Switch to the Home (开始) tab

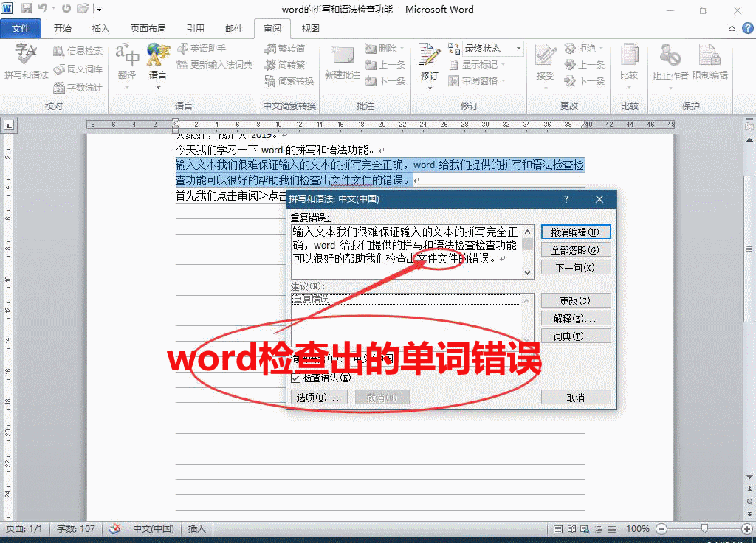[x=62, y=29]
